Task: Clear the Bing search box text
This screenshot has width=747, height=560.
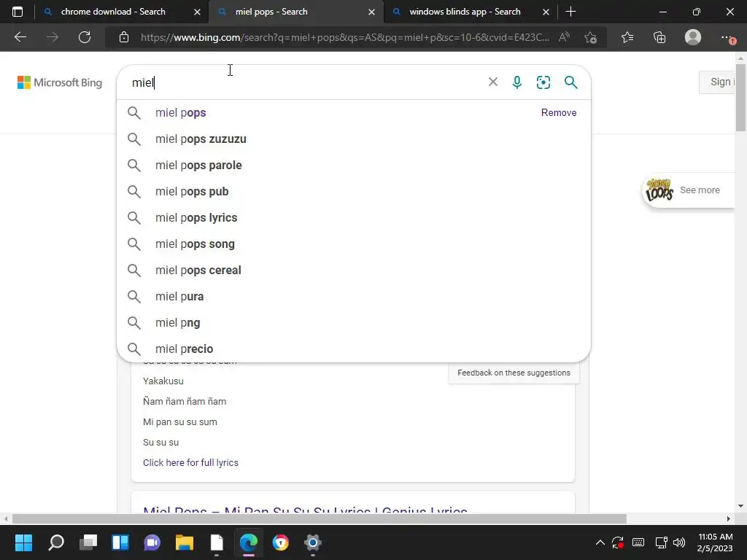Action: [493, 82]
